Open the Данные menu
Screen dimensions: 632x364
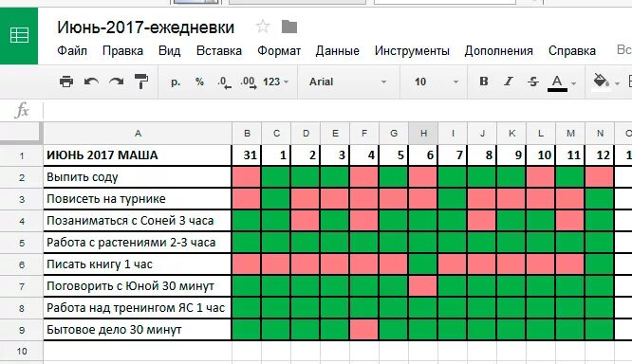pyautogui.click(x=338, y=51)
